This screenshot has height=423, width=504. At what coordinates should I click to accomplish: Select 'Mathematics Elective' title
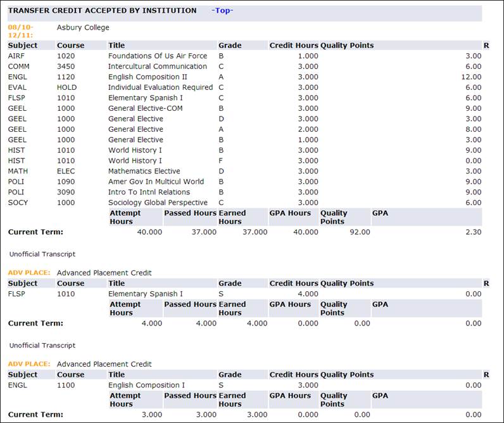(144, 172)
